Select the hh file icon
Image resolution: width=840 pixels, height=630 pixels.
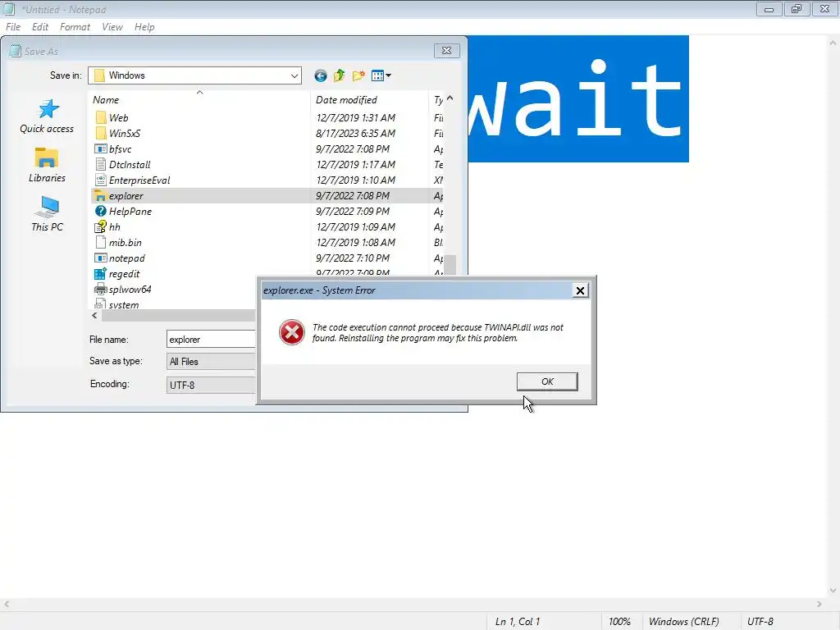click(100, 227)
